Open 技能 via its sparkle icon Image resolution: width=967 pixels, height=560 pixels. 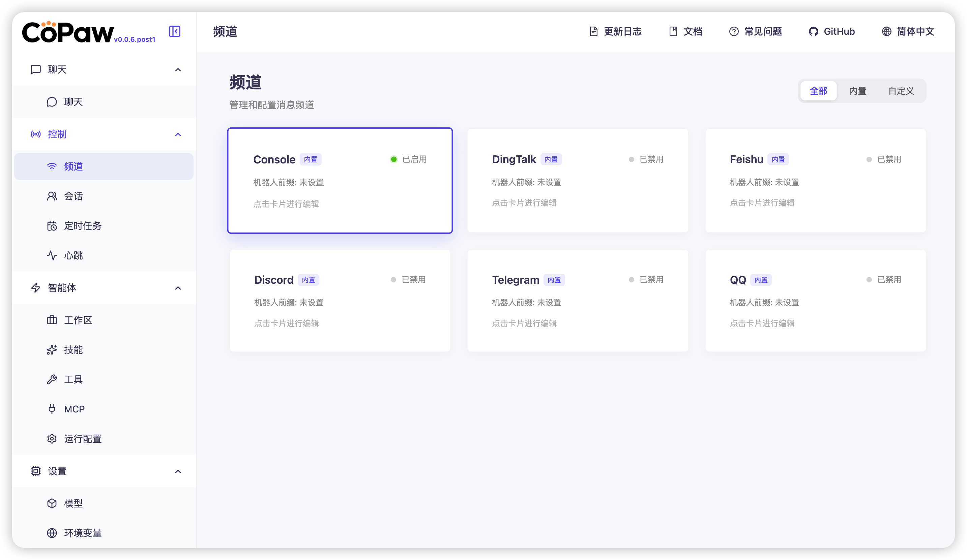tap(52, 350)
